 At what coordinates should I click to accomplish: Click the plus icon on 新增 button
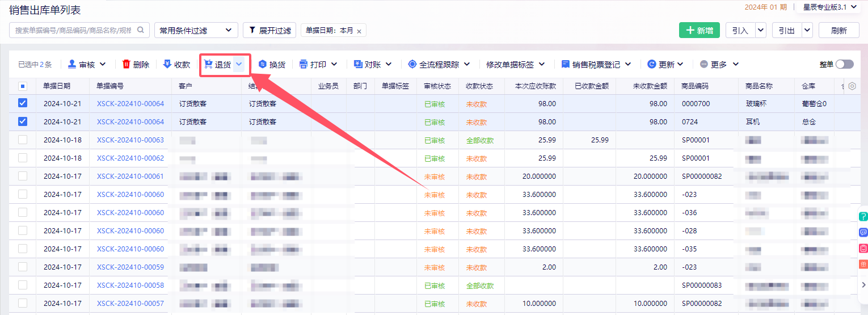click(690, 30)
